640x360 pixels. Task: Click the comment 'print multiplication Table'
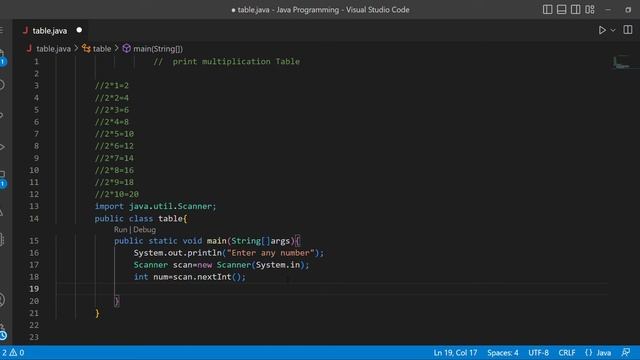tap(227, 62)
